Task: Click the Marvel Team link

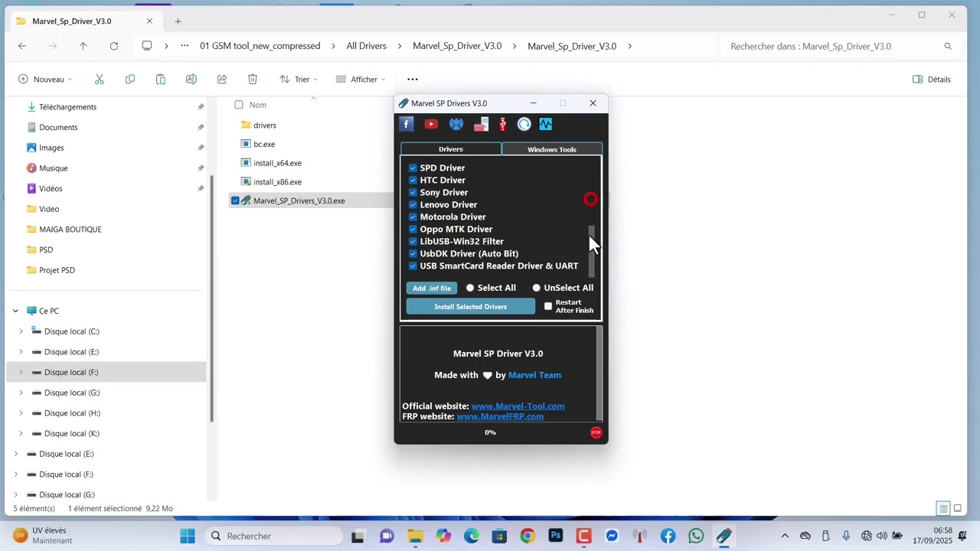Action: click(x=534, y=375)
